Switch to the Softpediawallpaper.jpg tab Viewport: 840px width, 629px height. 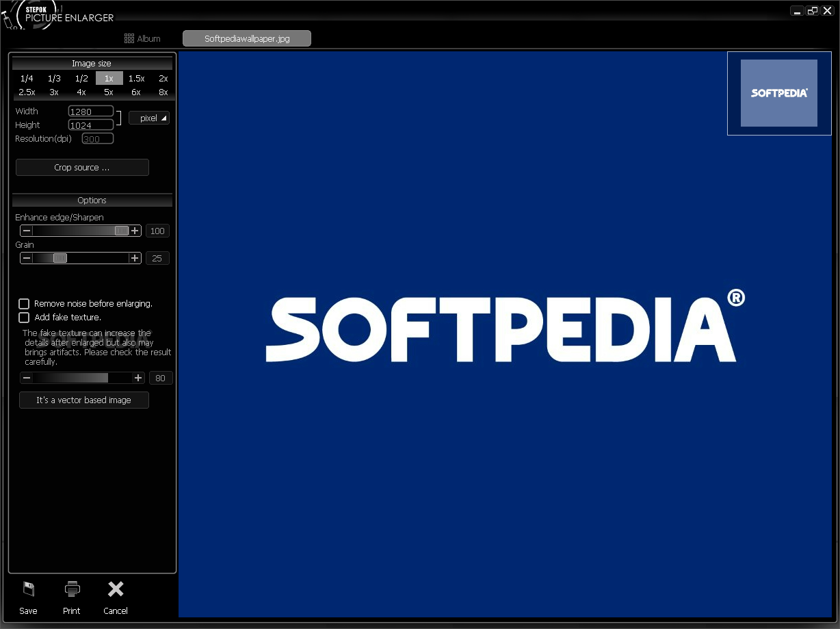click(247, 39)
